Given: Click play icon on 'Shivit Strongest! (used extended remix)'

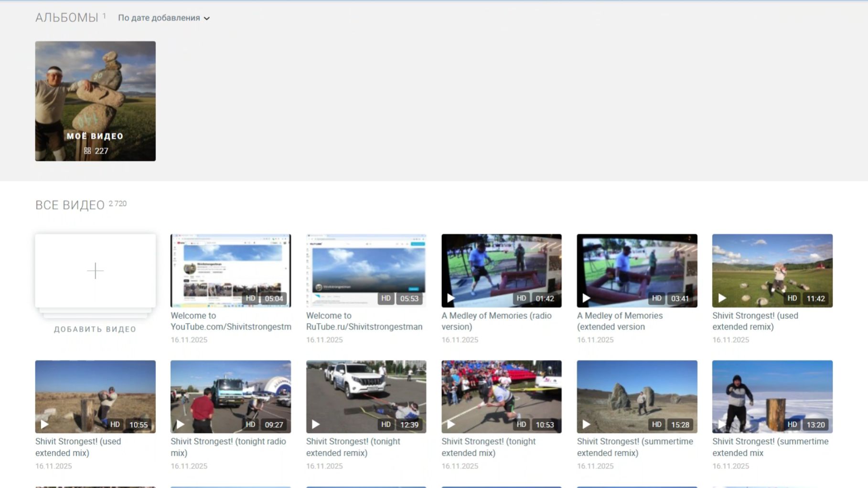Looking at the screenshot, I should (x=722, y=298).
